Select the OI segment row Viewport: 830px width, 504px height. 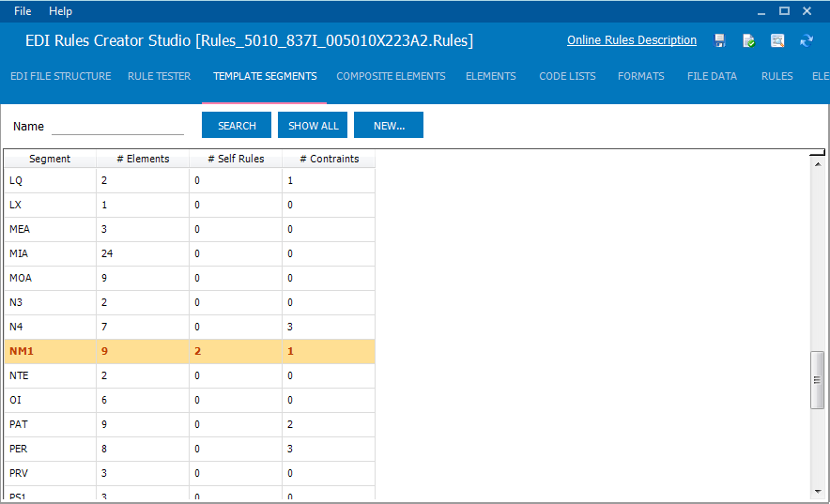tap(190, 400)
